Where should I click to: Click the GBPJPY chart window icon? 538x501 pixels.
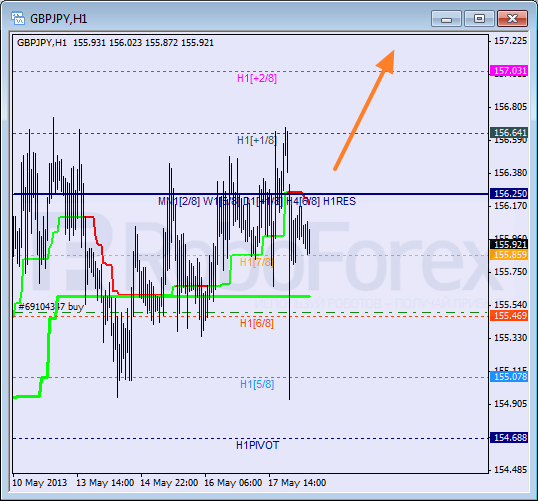(17, 18)
